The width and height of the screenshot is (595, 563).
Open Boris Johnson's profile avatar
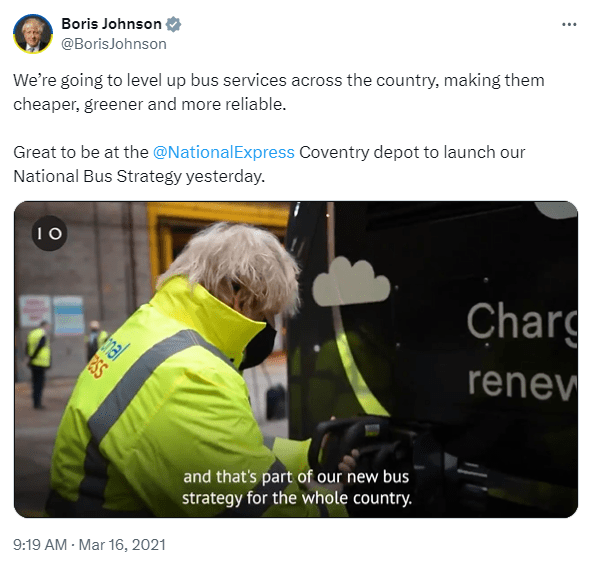tap(33, 34)
